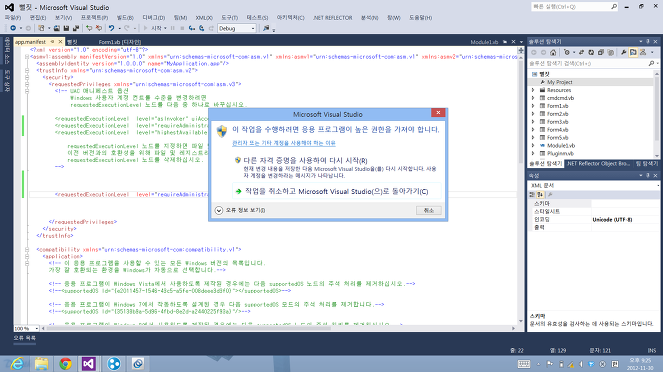Expand error details chevron in dialog
Image resolution: width=663 pixels, height=372 pixels.
(219, 210)
